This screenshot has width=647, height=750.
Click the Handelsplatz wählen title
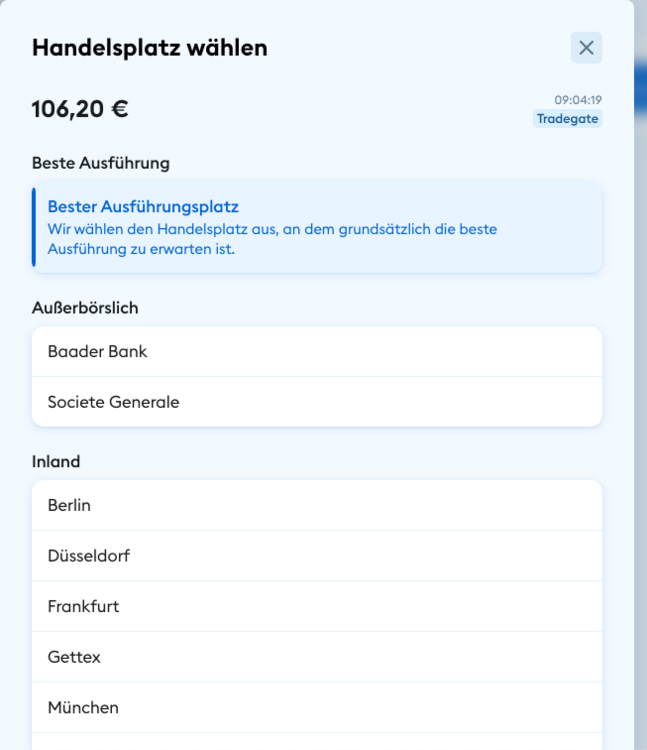149,47
